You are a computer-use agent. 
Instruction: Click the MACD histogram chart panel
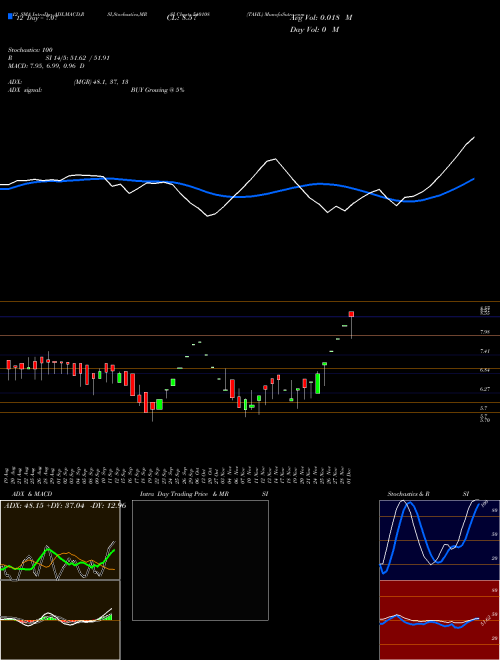[60, 620]
